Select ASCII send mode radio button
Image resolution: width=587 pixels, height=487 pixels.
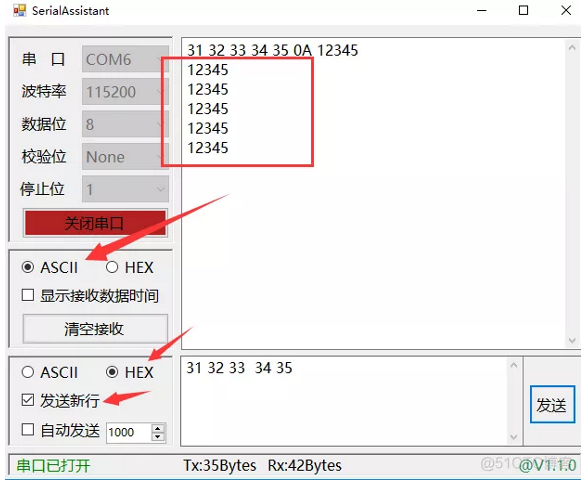pos(28,372)
